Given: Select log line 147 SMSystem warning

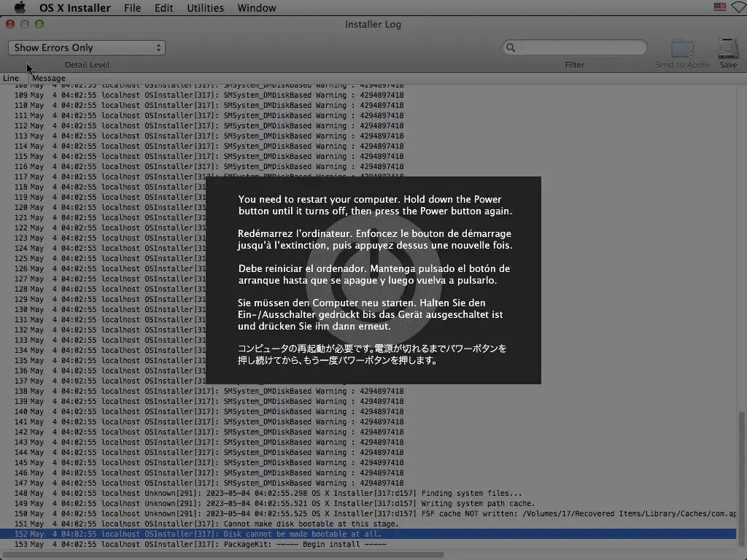Looking at the screenshot, I should point(368,483).
